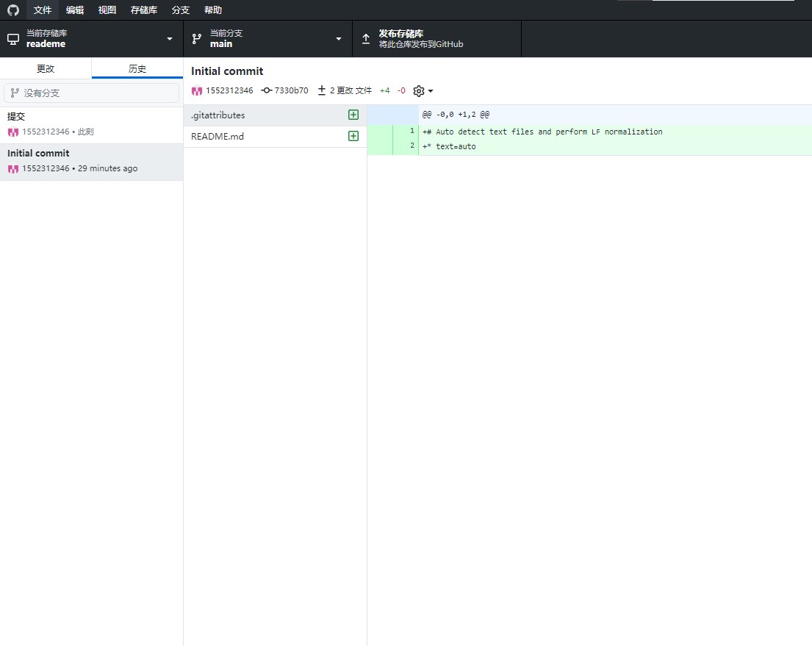Image resolution: width=812 pixels, height=646 pixels.
Task: Open the 文件 menu
Action: [x=43, y=10]
